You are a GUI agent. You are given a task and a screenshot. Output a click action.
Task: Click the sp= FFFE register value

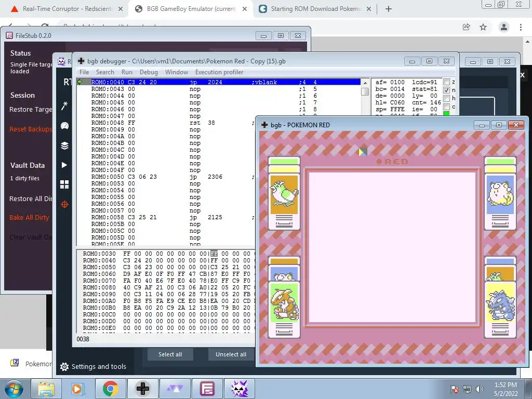390,109
